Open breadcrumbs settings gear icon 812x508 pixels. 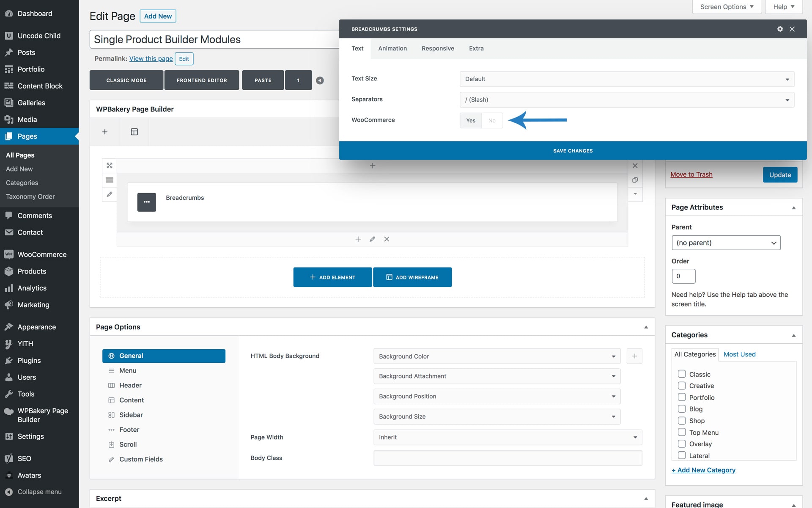coord(780,29)
